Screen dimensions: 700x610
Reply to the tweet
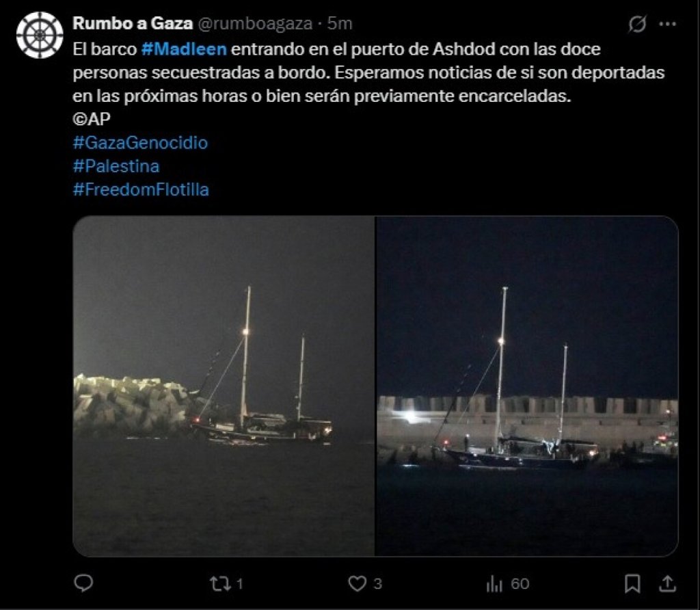tap(83, 583)
